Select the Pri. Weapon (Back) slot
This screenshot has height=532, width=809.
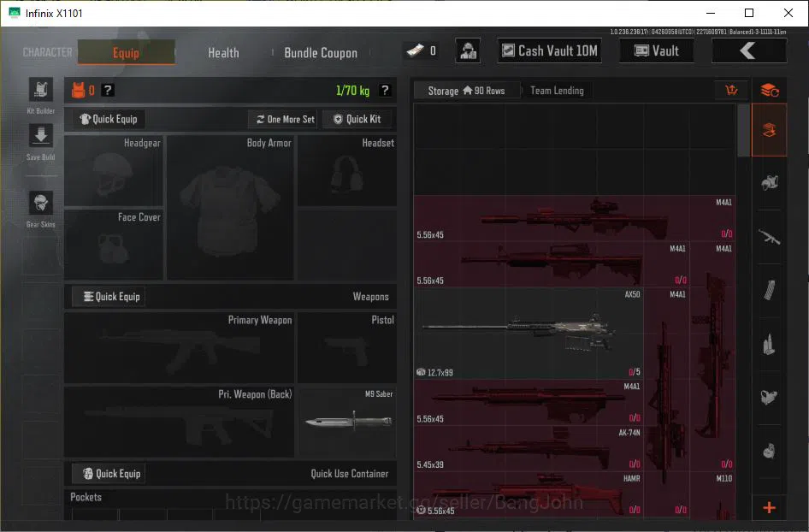click(179, 422)
